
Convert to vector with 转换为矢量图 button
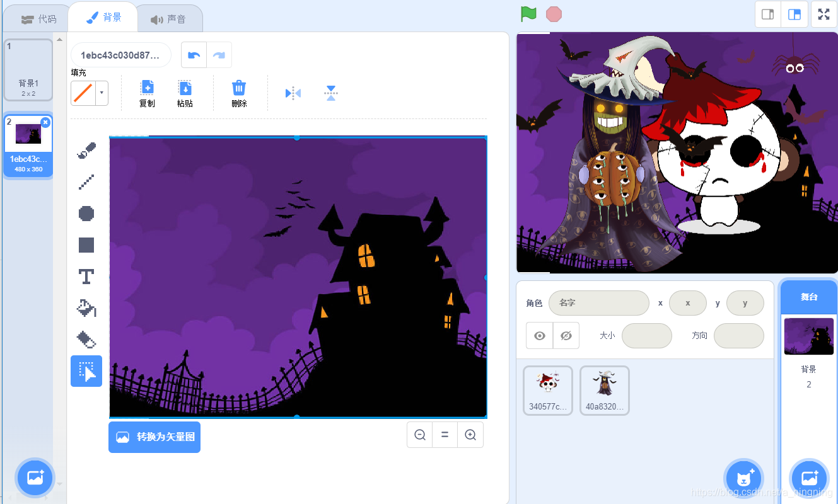tap(154, 437)
